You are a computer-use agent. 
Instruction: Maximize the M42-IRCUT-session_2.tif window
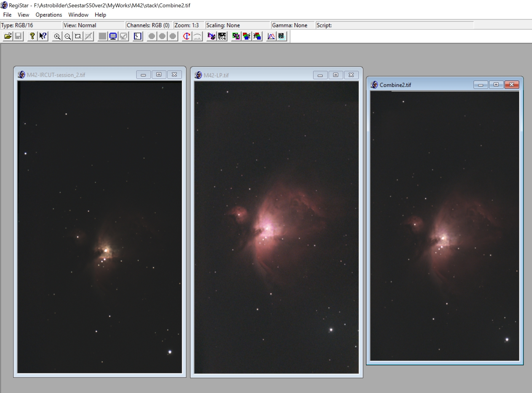click(x=159, y=75)
